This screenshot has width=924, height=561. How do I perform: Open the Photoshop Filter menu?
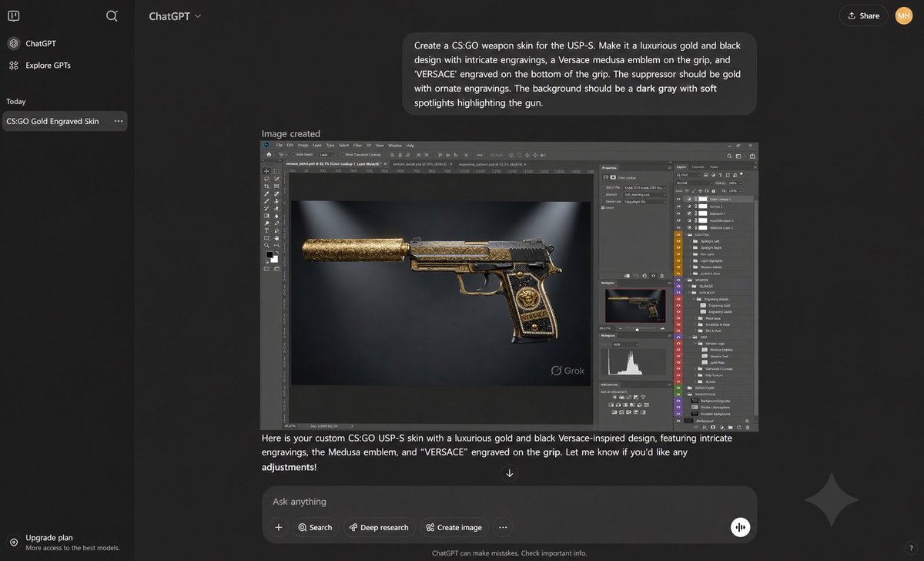[357, 146]
